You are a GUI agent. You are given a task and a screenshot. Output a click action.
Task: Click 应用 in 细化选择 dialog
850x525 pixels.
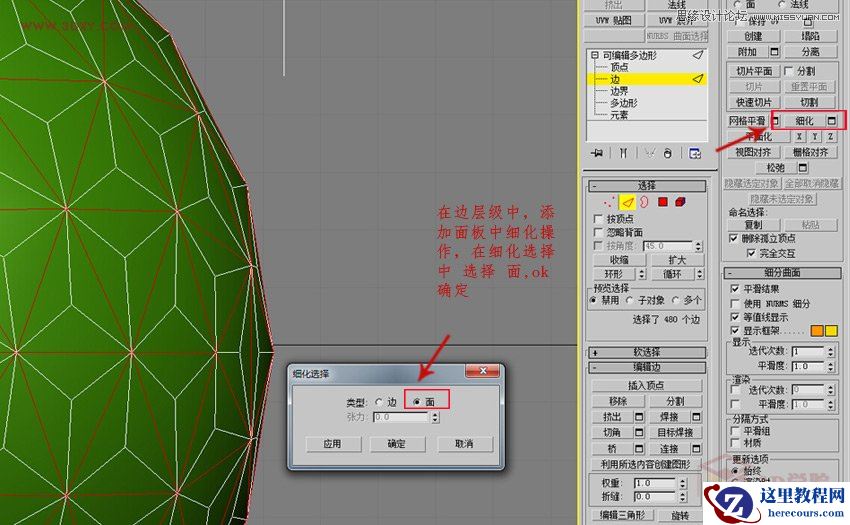click(x=333, y=444)
